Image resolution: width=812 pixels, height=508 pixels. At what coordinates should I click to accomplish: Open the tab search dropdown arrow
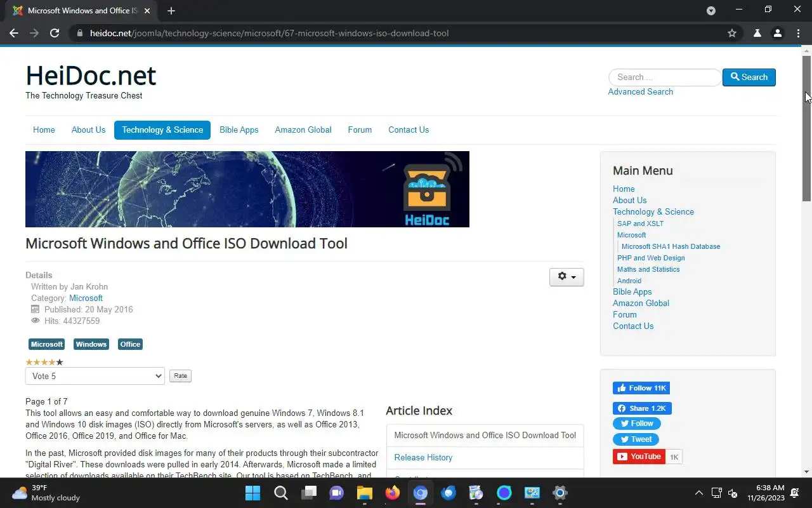click(x=711, y=11)
